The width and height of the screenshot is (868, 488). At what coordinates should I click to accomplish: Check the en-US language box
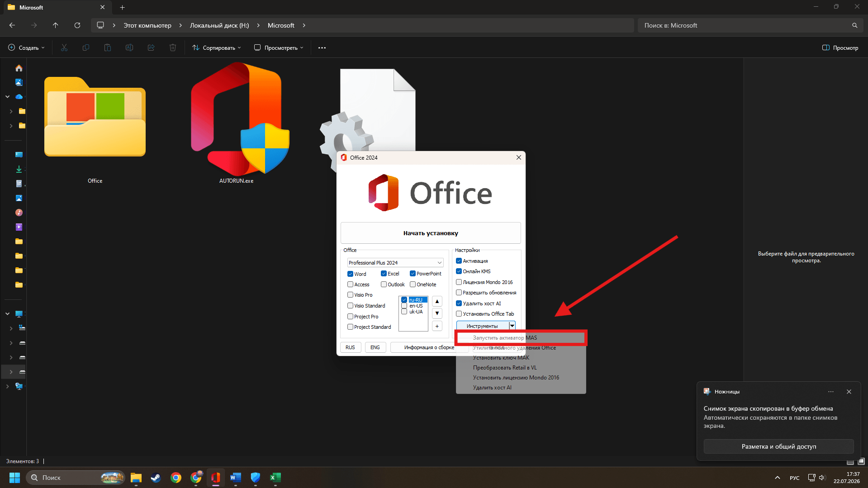click(x=404, y=306)
